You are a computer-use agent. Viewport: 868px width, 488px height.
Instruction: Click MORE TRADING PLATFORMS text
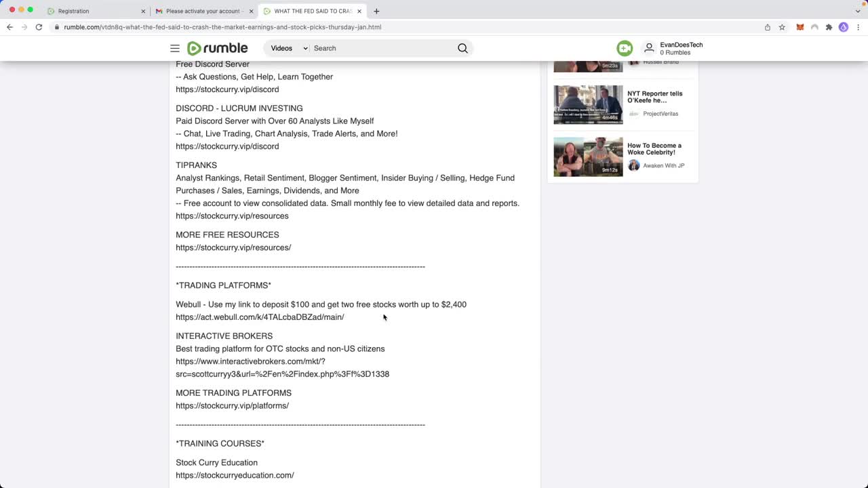pos(233,393)
